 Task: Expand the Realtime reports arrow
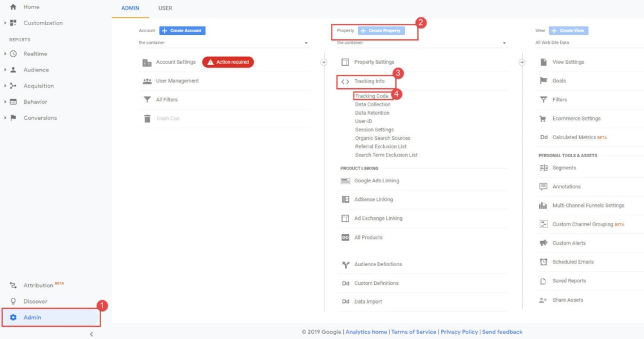point(5,54)
